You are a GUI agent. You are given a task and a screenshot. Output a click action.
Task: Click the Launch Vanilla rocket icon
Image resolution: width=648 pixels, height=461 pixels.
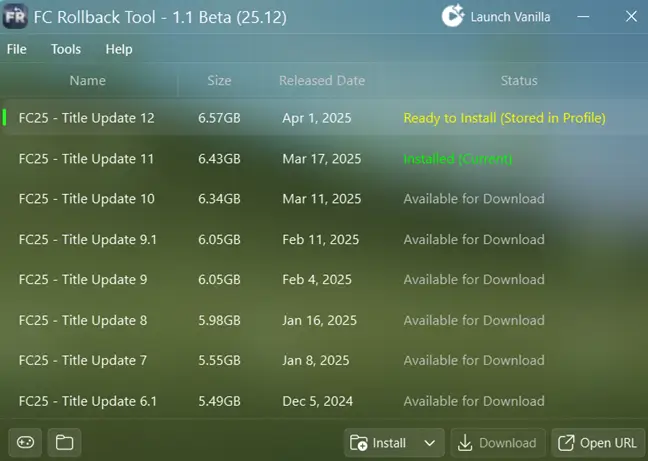tap(453, 16)
